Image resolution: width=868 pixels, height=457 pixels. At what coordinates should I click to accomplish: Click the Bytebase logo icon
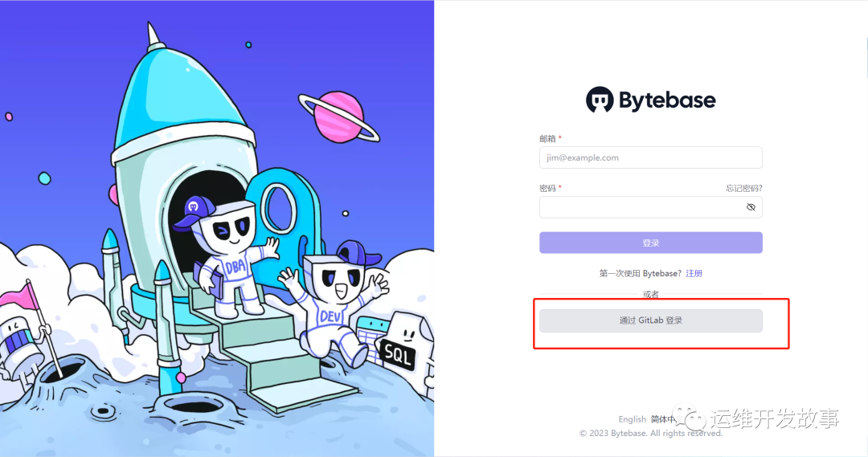pyautogui.click(x=600, y=100)
